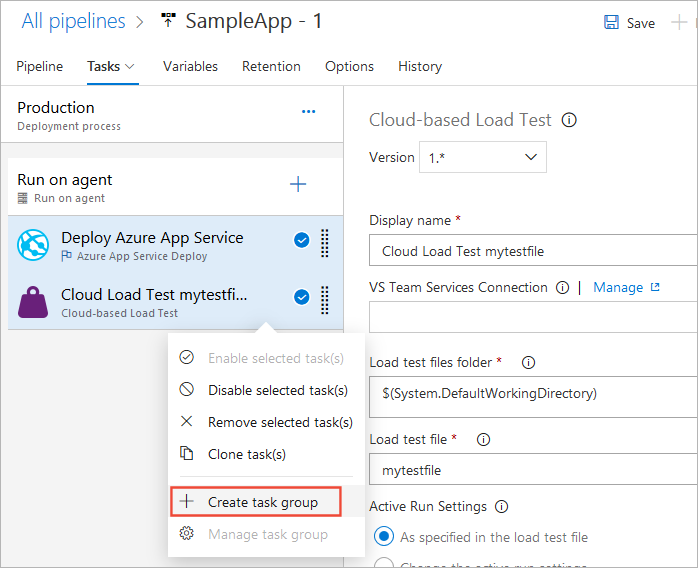Open the Manage connections link
This screenshot has width=698, height=568.
click(618, 288)
